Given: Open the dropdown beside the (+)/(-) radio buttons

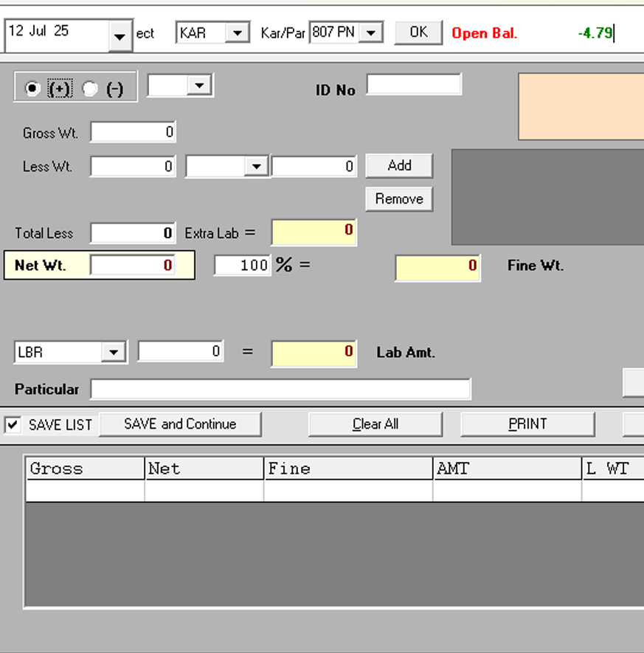Looking at the screenshot, I should coord(199,86).
